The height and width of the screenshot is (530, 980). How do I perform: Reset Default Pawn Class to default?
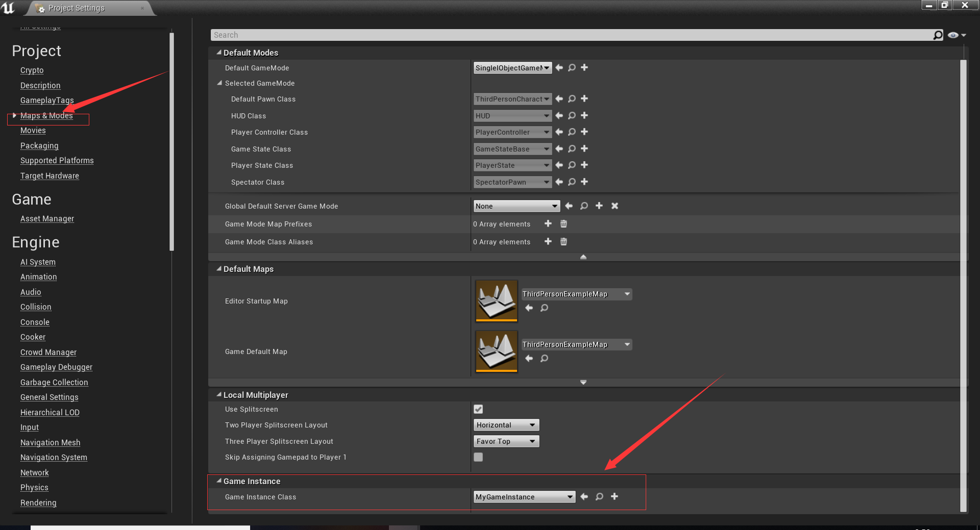pyautogui.click(x=558, y=99)
